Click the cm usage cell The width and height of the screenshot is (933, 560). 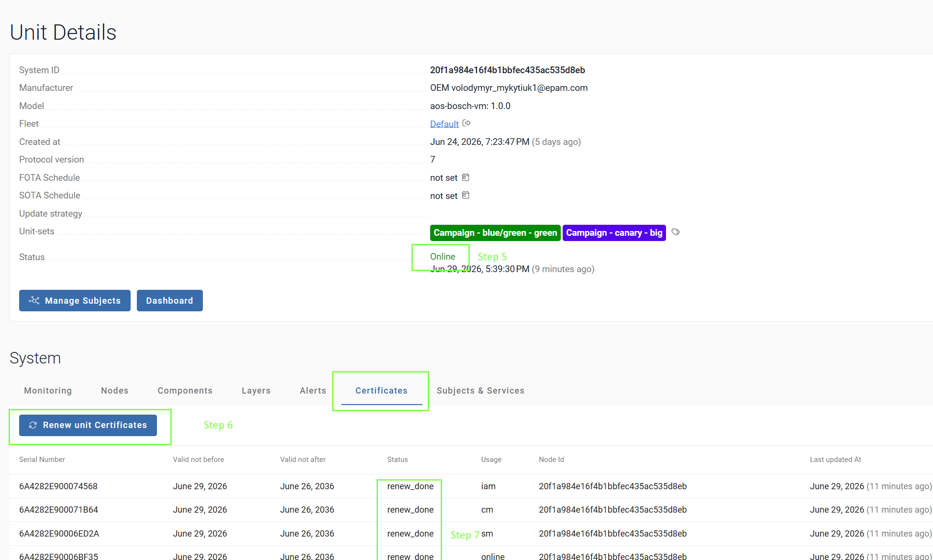click(x=487, y=510)
